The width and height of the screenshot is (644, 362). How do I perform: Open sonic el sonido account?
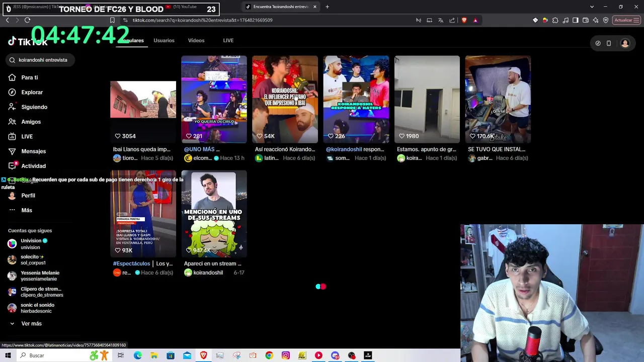[31, 308]
